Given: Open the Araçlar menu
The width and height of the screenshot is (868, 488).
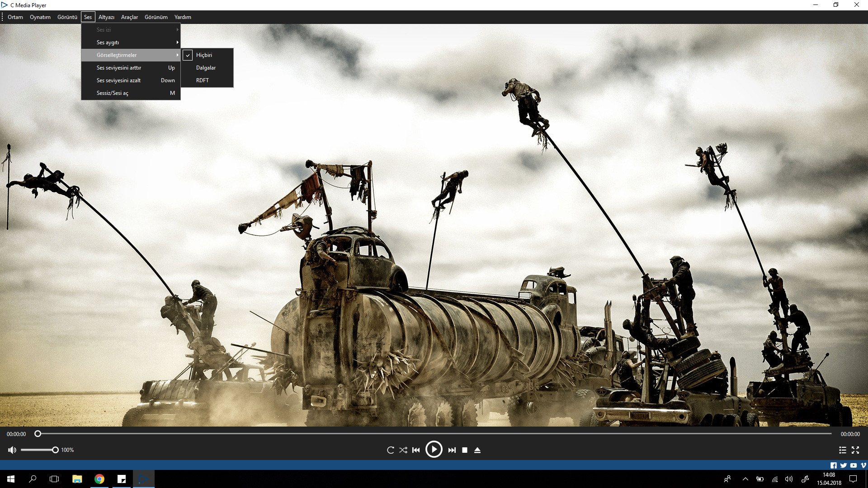Looking at the screenshot, I should pyautogui.click(x=129, y=17).
